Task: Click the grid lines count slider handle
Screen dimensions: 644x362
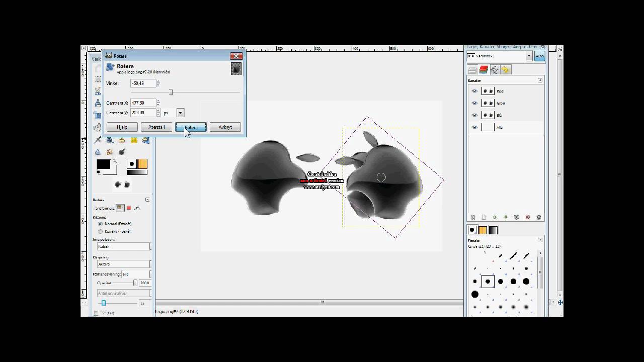Action: (104, 303)
